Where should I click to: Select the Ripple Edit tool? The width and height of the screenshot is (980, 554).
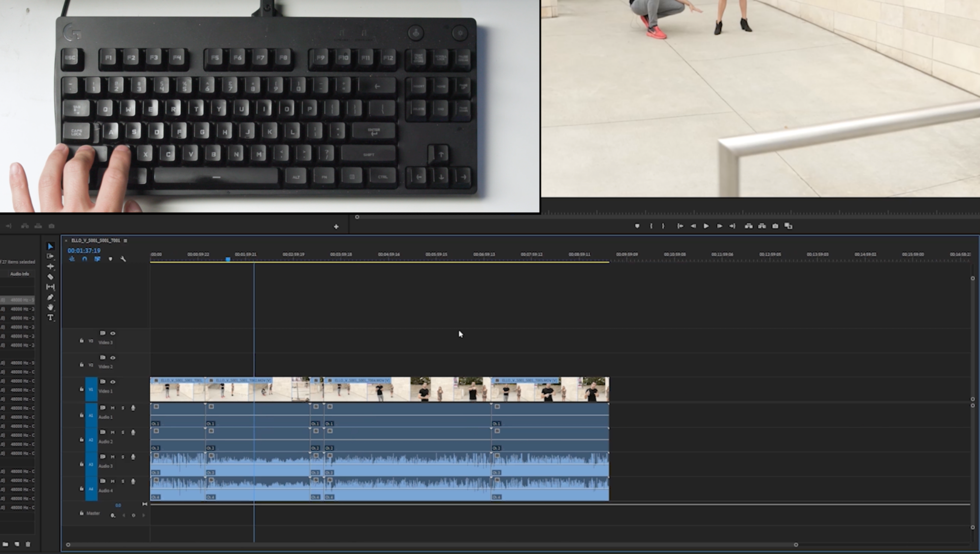coord(51,266)
